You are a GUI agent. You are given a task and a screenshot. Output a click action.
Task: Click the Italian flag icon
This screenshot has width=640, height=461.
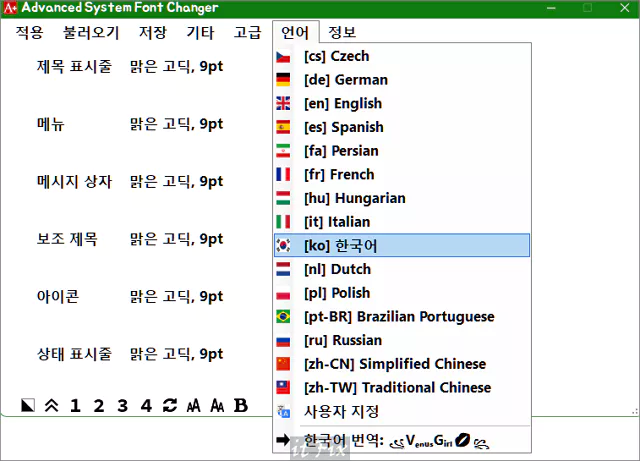(x=283, y=222)
